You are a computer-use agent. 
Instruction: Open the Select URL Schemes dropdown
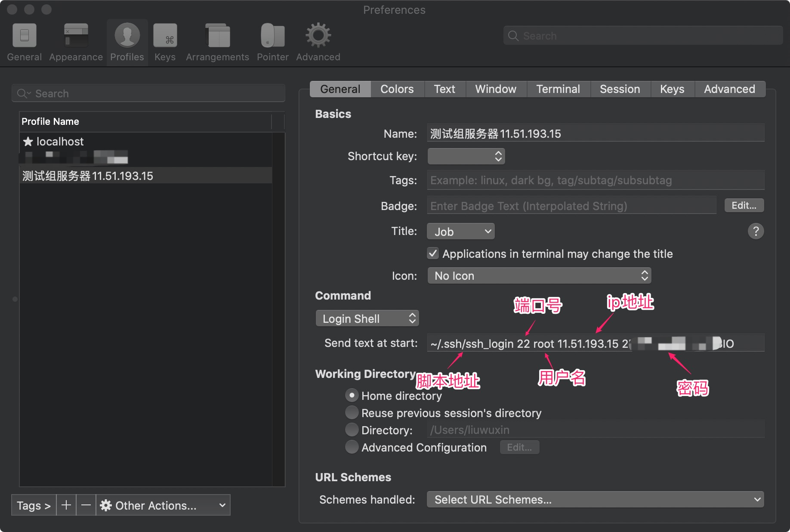595,499
